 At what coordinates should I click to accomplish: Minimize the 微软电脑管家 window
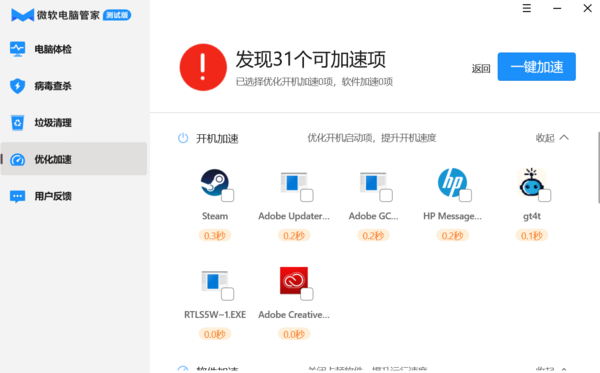557,8
